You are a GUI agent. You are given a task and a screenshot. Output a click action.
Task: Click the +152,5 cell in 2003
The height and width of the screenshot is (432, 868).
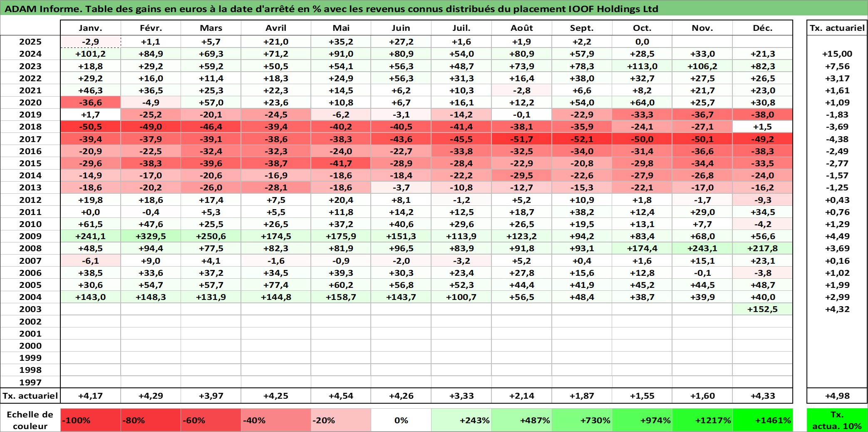tap(762, 309)
